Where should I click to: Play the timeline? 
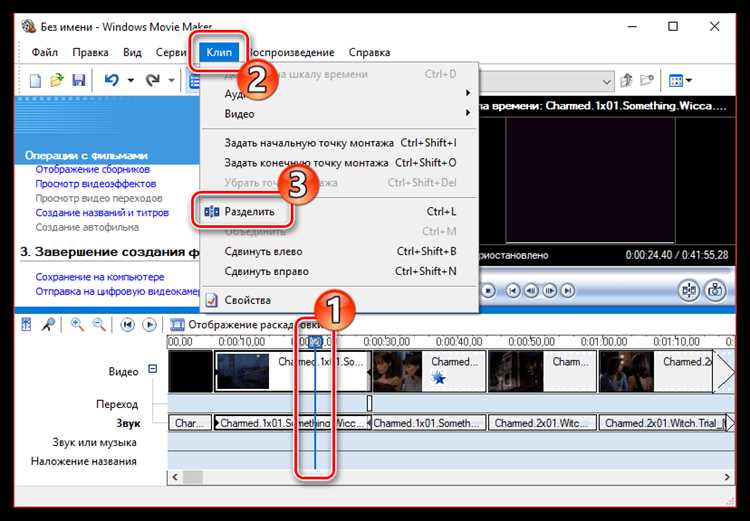click(149, 325)
